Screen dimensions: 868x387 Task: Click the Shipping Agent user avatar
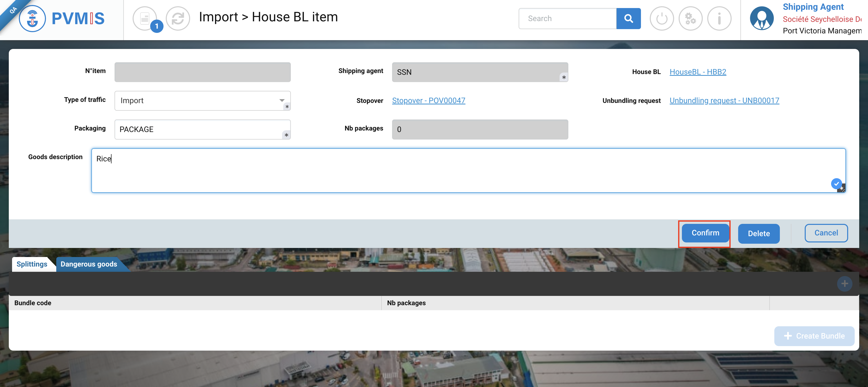click(x=762, y=19)
